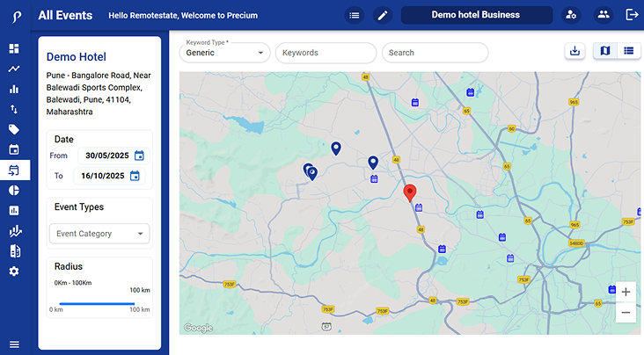Open the calendar sidebar icon

14,149
